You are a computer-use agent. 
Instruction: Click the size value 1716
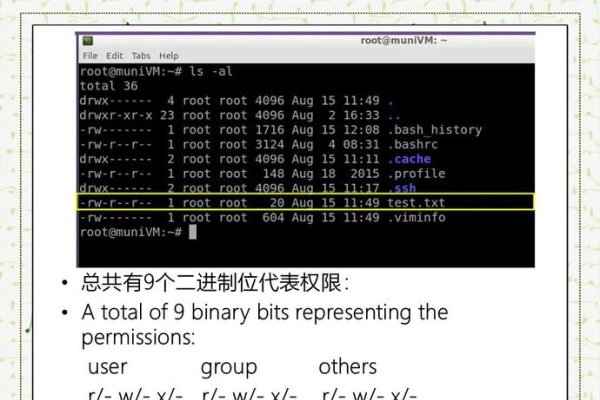tap(270, 130)
